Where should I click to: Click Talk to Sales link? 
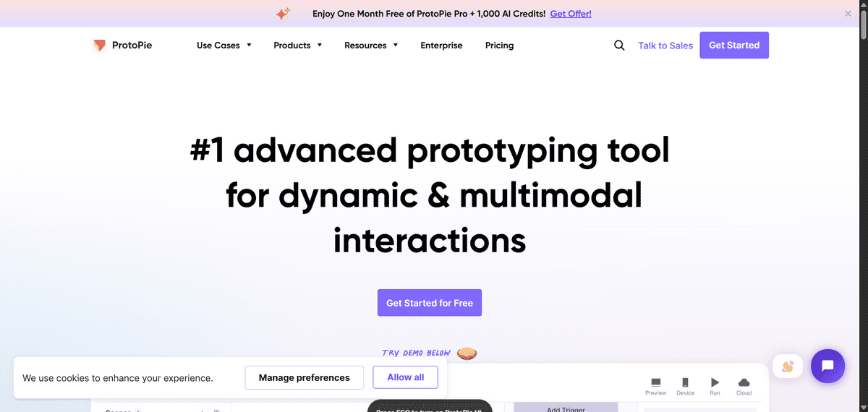[x=665, y=46]
